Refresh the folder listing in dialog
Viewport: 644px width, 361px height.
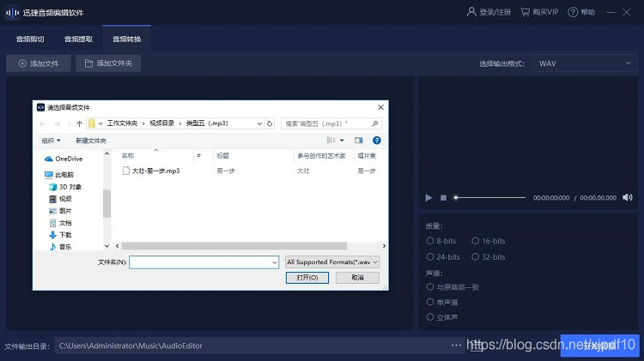tap(270, 123)
